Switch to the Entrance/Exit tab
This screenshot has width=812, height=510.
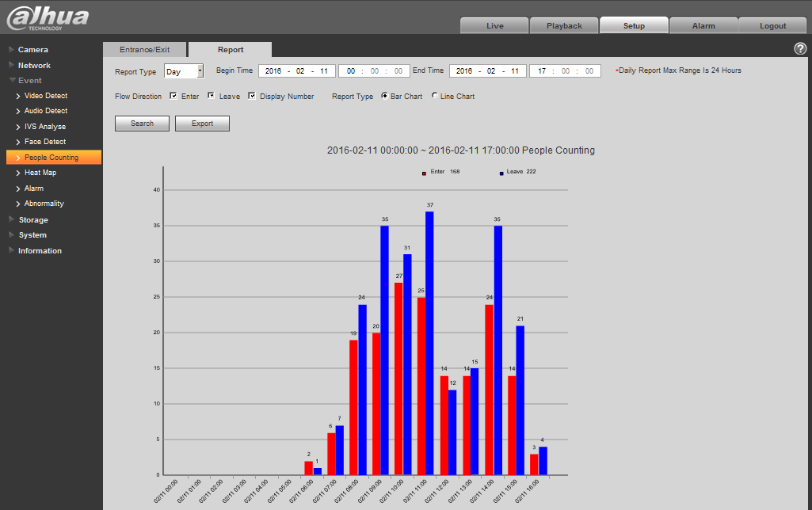(145, 50)
